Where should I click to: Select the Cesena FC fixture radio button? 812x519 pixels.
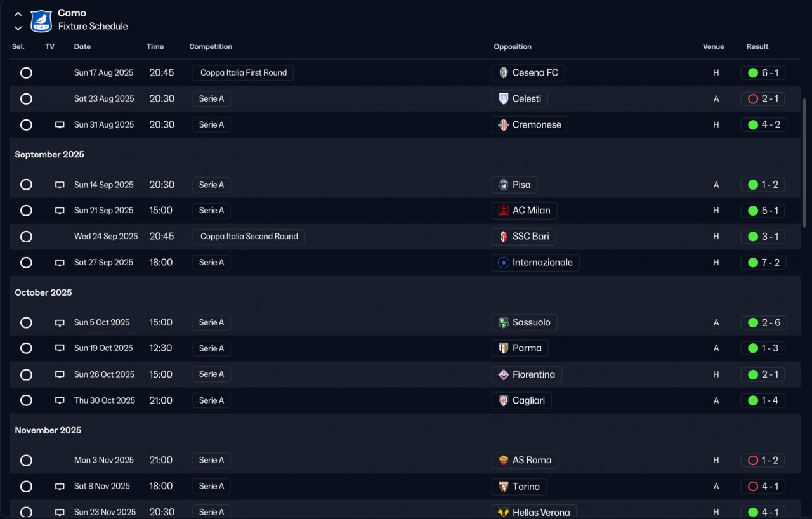(x=26, y=73)
